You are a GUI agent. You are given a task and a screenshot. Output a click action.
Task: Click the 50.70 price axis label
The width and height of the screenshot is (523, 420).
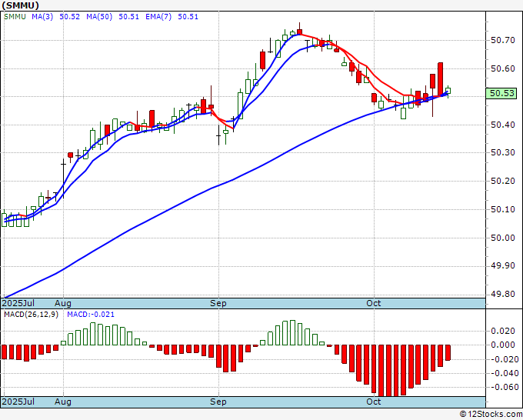pos(503,40)
